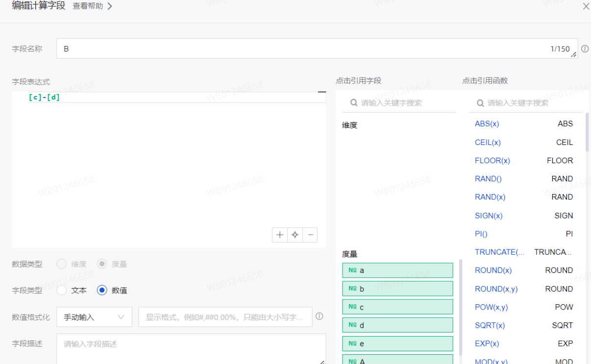Click the minus zoom-out icon in expression editor
Screen dimensions: 591x364
[x=310, y=235]
